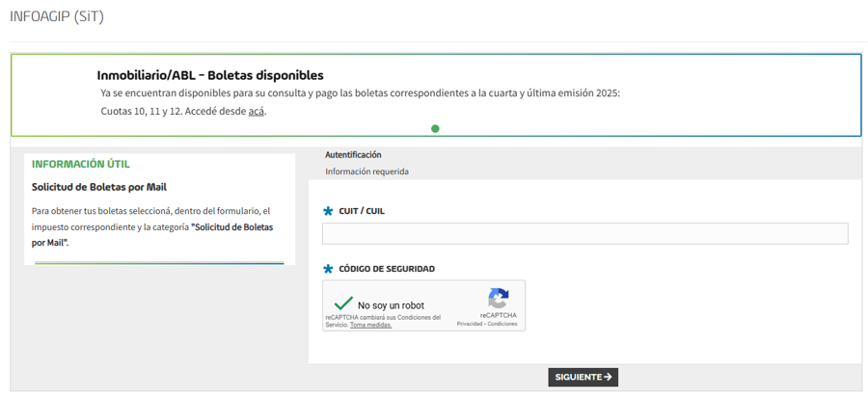
Task: Click the 'Inmobiliario/ABL - Boletas disponibles' heading
Action: click(210, 75)
